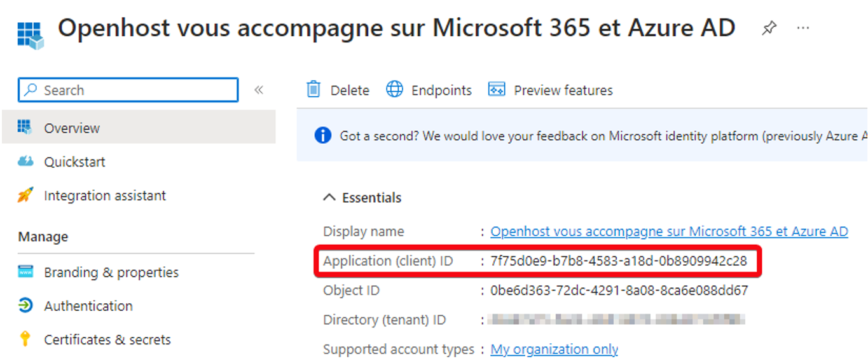
Task: Click the pin icon next to the title
Action: tap(769, 29)
